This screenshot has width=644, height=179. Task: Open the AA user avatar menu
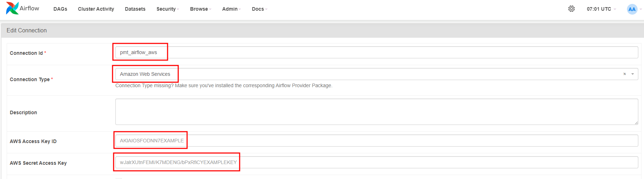[x=632, y=9]
